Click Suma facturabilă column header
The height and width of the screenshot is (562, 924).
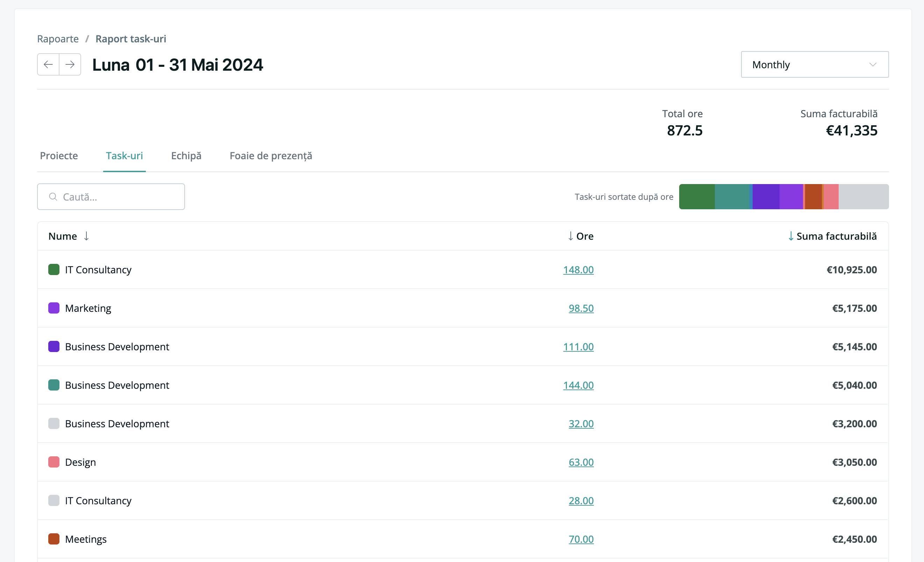click(836, 236)
